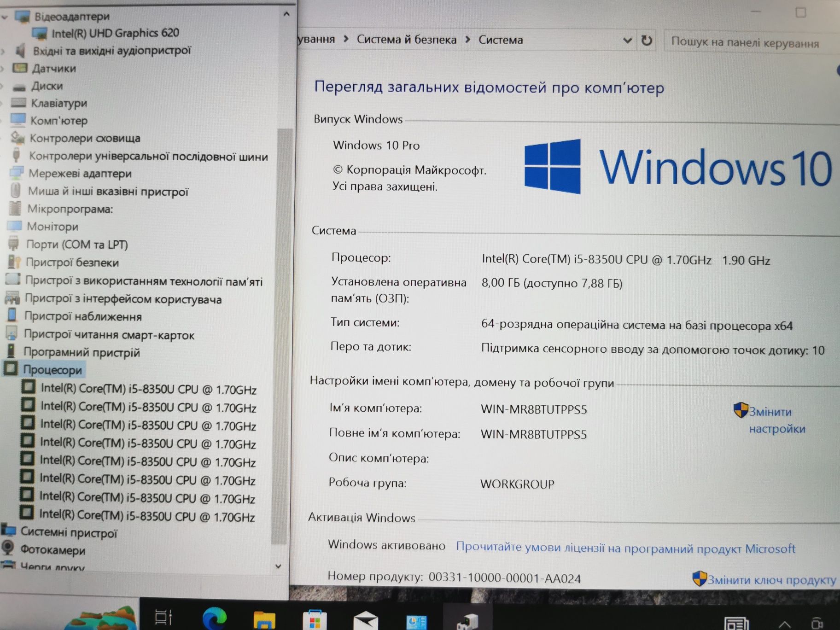Image resolution: width=840 pixels, height=630 pixels.
Task: Expand the Диски node arrow
Action: (2, 86)
